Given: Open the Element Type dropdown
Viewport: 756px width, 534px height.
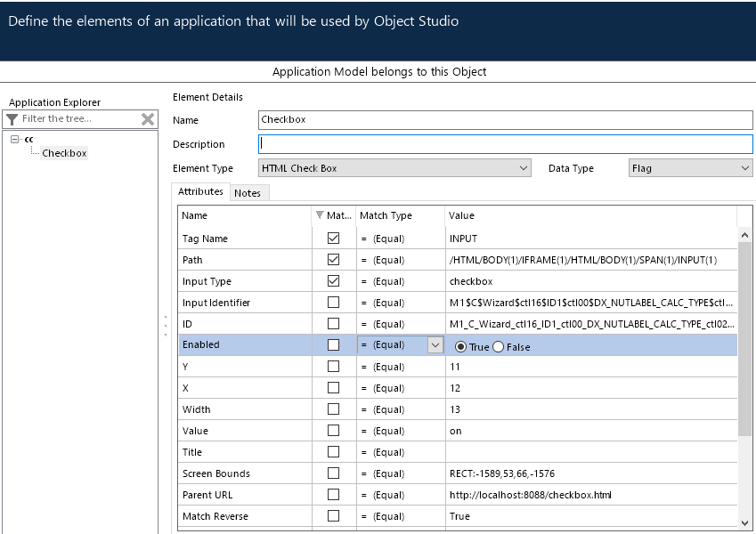Looking at the screenshot, I should pos(394,168).
